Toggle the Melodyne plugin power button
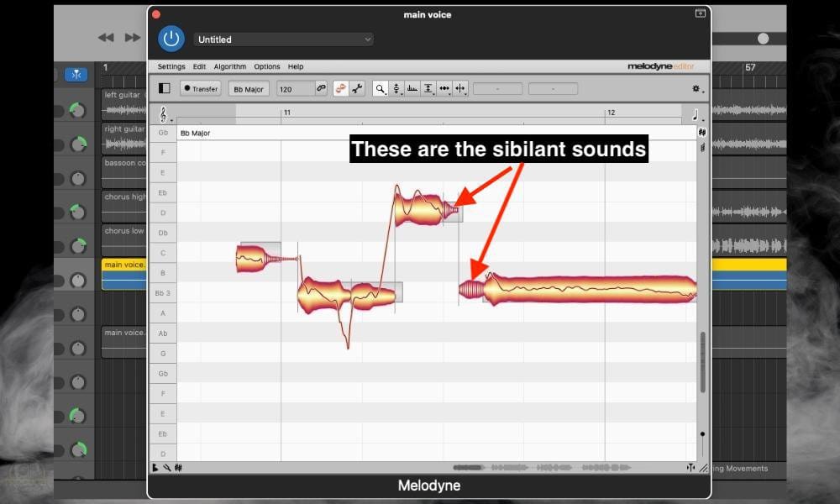Image resolution: width=840 pixels, height=504 pixels. point(171,39)
